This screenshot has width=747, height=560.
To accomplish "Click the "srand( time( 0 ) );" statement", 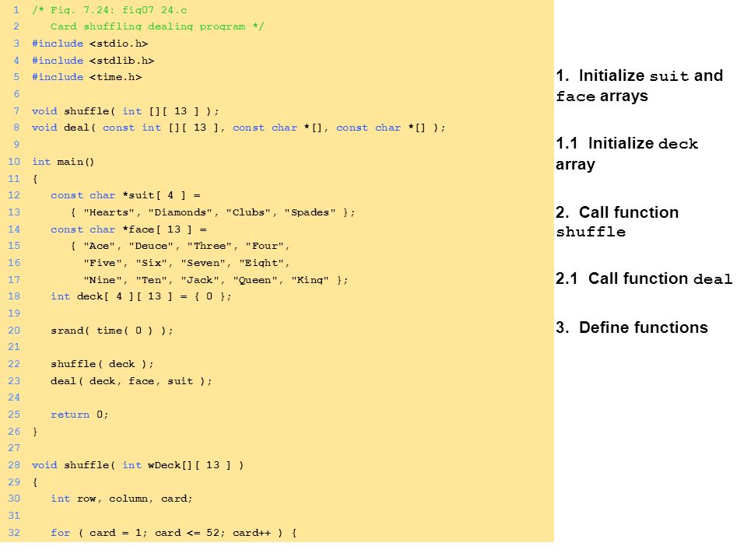I will tap(112, 331).
